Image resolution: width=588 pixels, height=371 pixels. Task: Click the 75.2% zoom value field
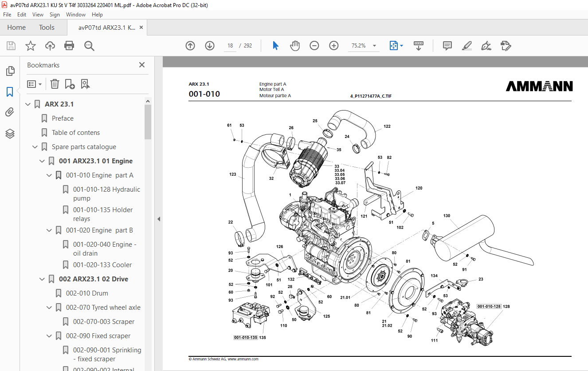pos(358,46)
